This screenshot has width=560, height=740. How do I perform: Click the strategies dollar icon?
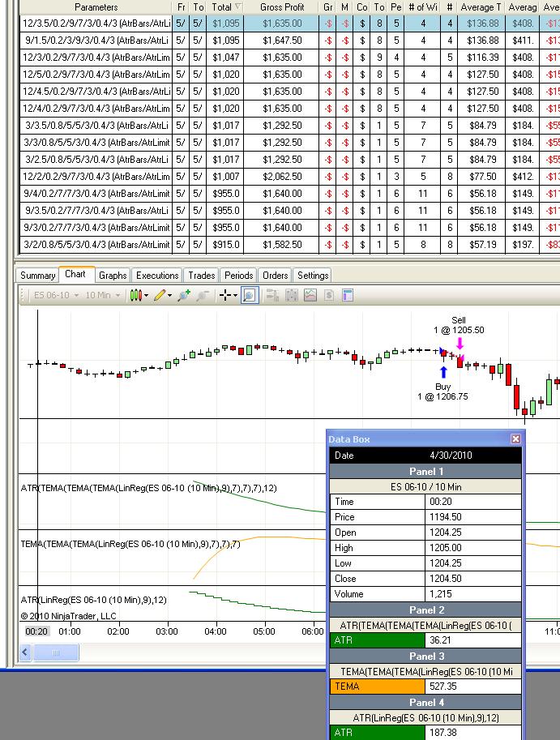point(329,296)
